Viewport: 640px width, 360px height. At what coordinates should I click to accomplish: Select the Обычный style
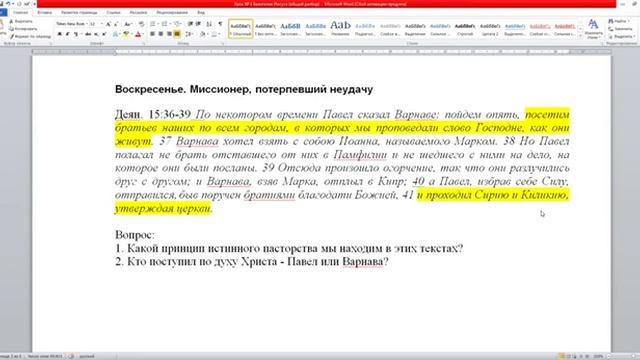tap(240, 29)
